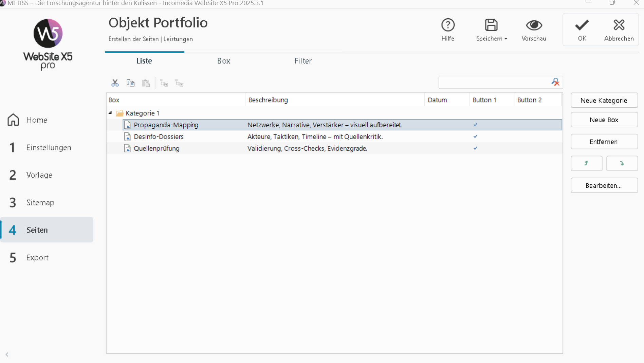Viewport: 644px width, 363px height.
Task: Move selected box up with arrow button
Action: (586, 163)
